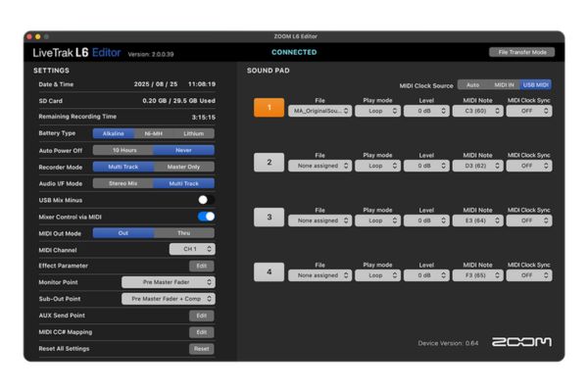The width and height of the screenshot is (588, 392).
Task: Set Auto Power Off to 10 Hours
Action: pyautogui.click(x=123, y=150)
